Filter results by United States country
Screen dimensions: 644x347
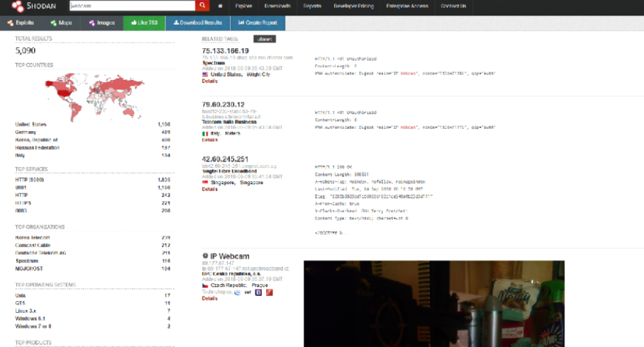31,124
